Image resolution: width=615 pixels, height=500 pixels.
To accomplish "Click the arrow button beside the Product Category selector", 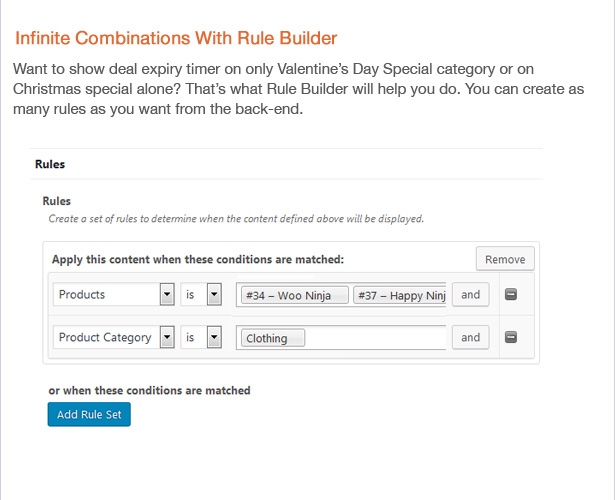I will coord(167,337).
